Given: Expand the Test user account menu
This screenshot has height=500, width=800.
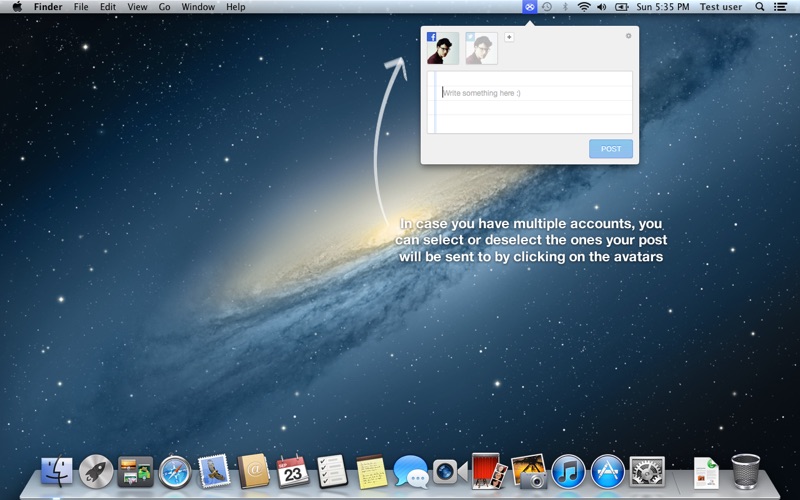Looking at the screenshot, I should [720, 7].
